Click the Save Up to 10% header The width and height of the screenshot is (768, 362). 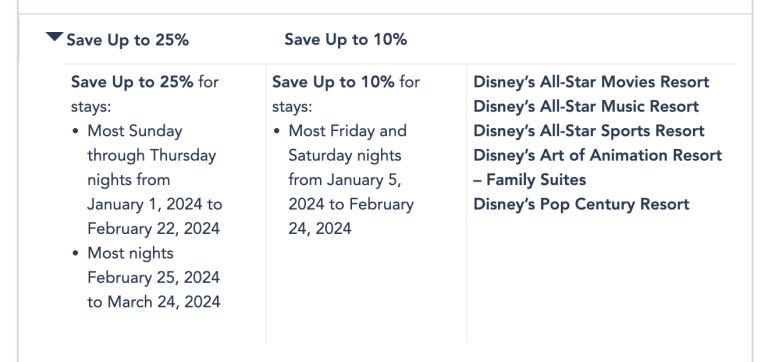click(345, 39)
